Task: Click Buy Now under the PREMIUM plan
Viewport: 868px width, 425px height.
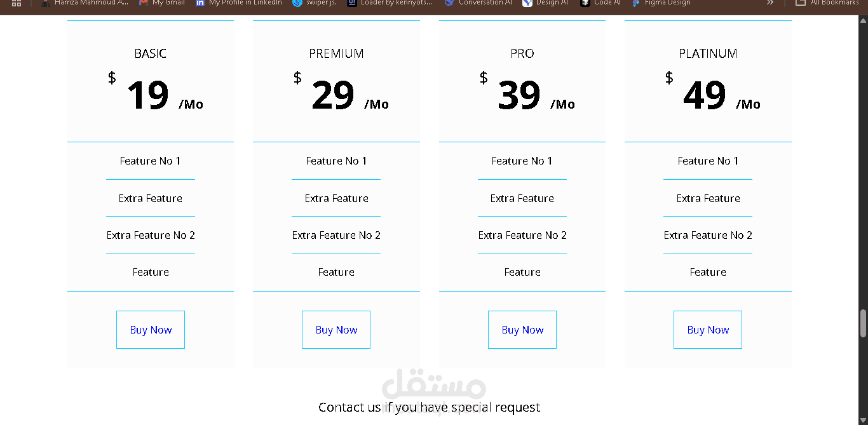Action: (x=336, y=330)
